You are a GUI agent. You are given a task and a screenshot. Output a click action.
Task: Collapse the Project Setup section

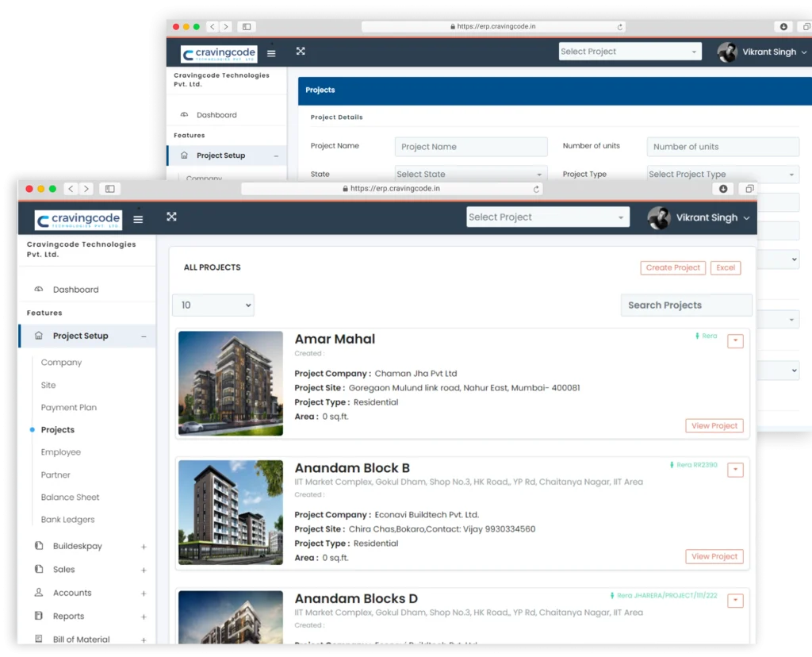[x=144, y=336]
